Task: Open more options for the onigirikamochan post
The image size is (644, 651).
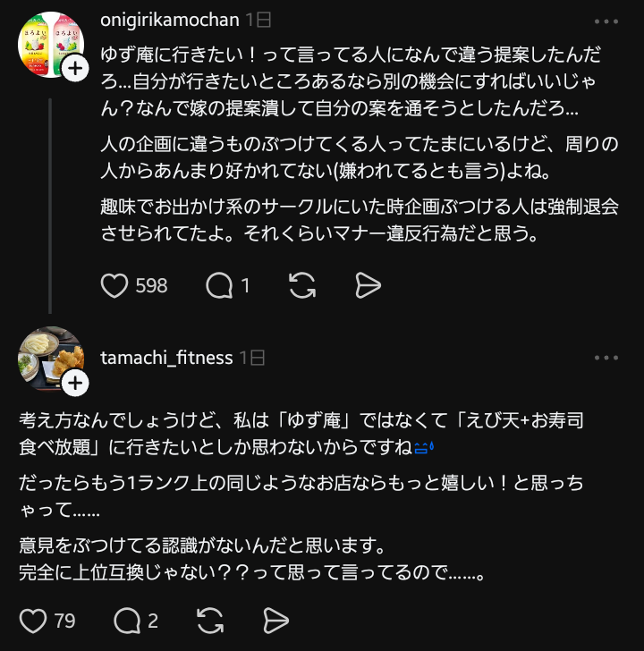Action: click(606, 21)
